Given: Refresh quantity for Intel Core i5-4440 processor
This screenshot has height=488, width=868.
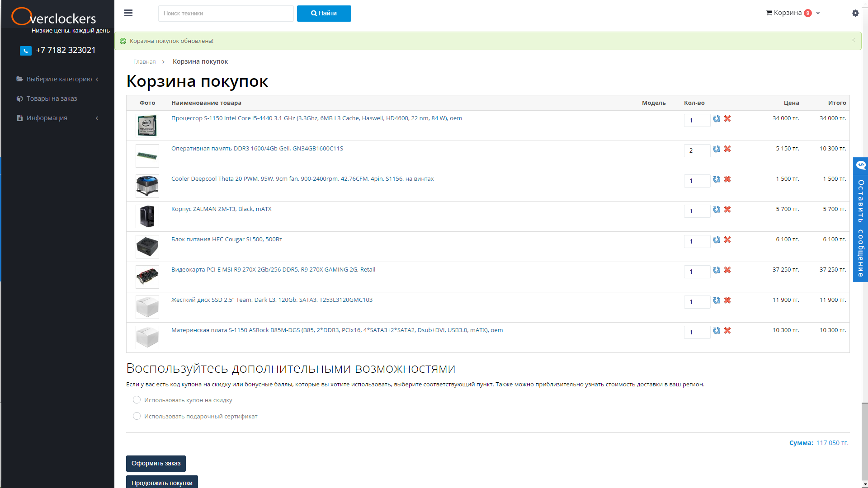Looking at the screenshot, I should [x=717, y=119].
